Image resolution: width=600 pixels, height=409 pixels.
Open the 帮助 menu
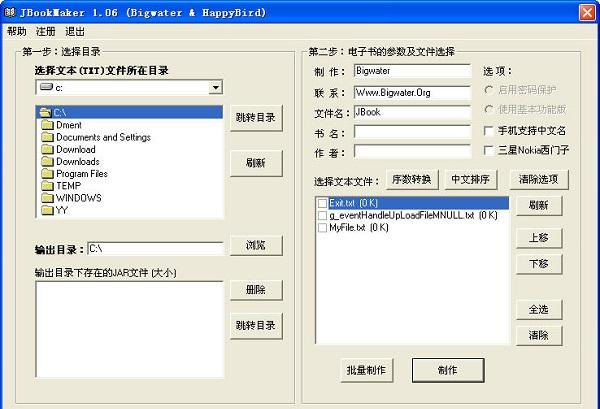point(17,31)
